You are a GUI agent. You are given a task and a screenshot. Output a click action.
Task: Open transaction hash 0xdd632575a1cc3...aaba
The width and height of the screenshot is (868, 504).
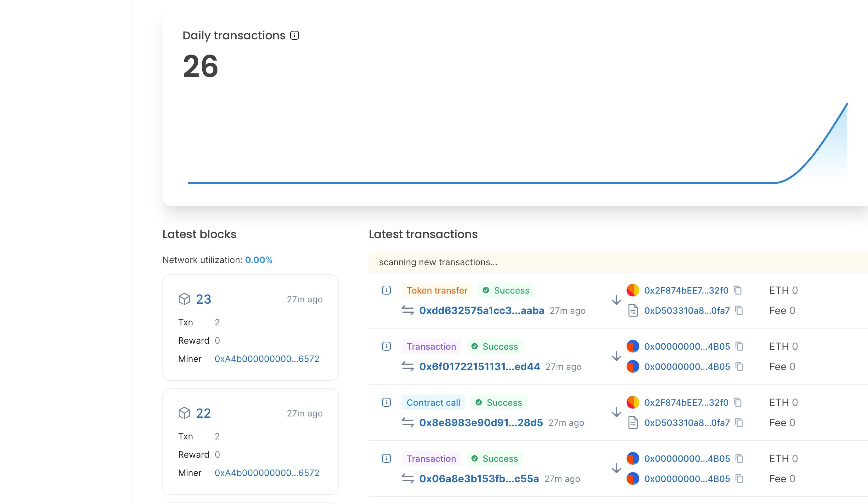[x=482, y=311]
